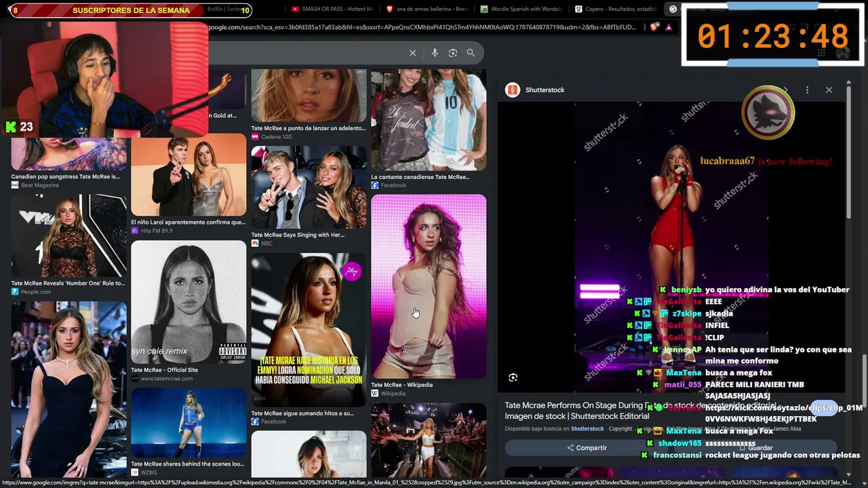
Task: Submit search with the magnifying glass icon
Action: [x=471, y=53]
